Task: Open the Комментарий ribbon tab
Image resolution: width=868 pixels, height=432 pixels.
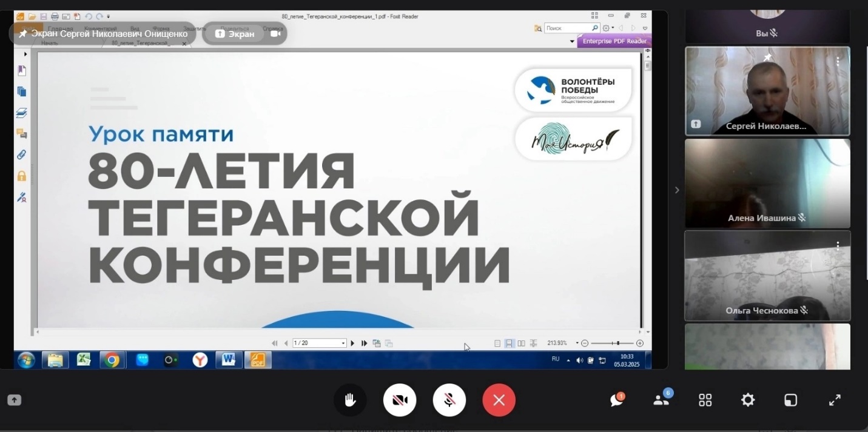Action: click(x=101, y=28)
